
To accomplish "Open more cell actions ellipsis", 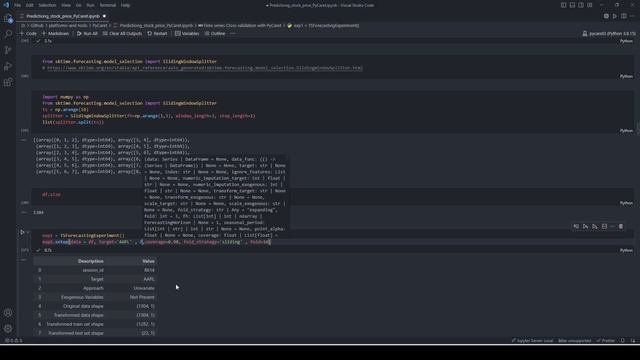I will coord(612,227).
